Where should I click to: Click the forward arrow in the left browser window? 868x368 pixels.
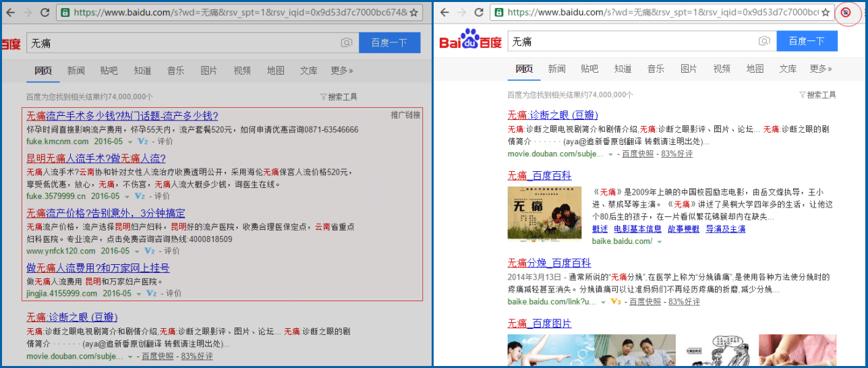click(27, 12)
